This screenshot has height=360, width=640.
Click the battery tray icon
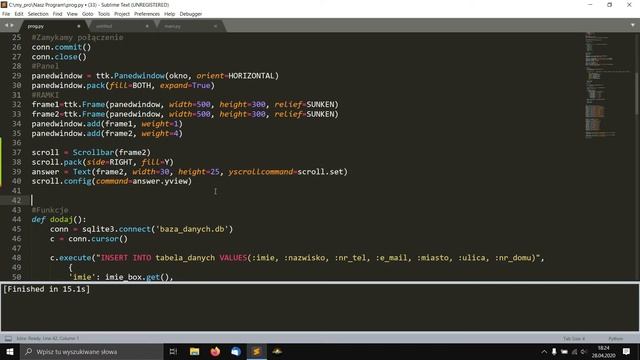tap(564, 352)
